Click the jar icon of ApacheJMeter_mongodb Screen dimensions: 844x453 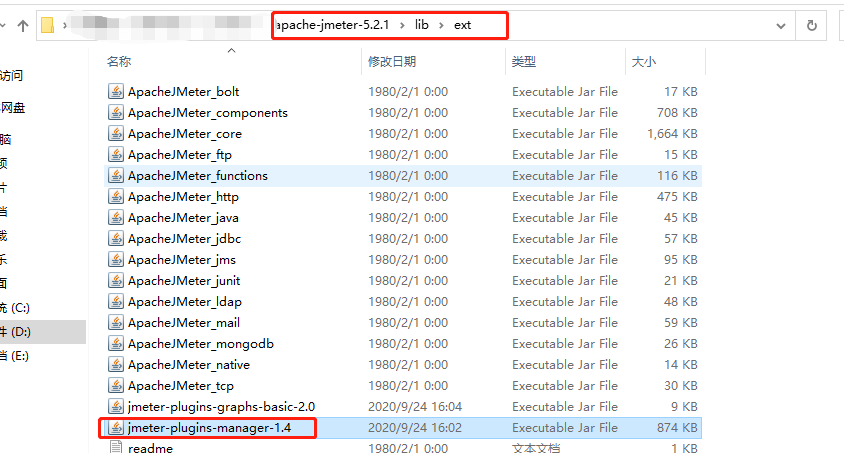click(116, 343)
